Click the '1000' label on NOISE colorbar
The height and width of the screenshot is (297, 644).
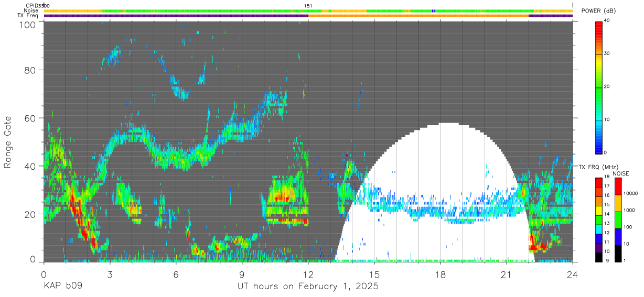(x=629, y=210)
